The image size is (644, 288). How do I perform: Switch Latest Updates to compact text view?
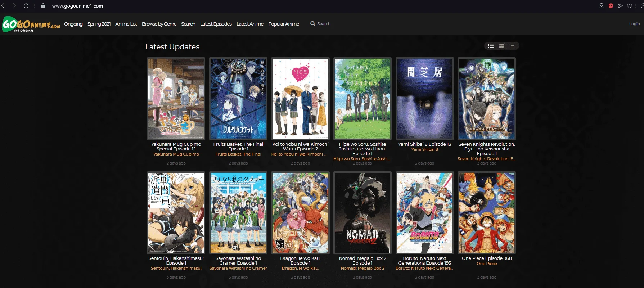click(x=513, y=46)
